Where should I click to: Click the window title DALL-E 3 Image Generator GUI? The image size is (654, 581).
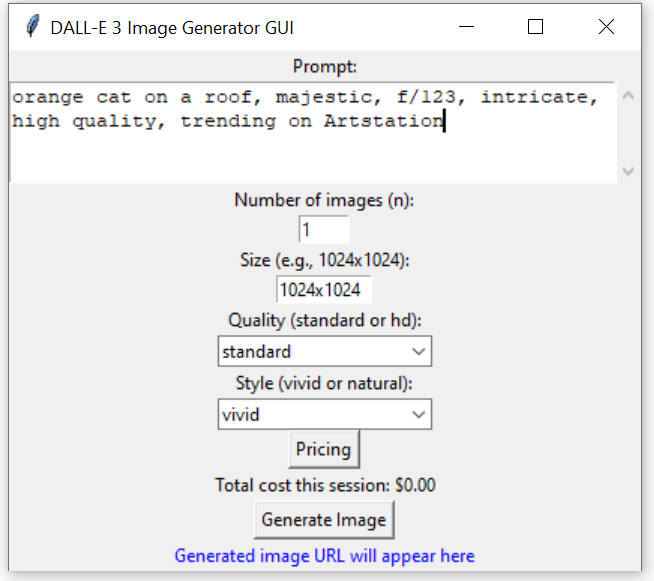pyautogui.click(x=172, y=28)
